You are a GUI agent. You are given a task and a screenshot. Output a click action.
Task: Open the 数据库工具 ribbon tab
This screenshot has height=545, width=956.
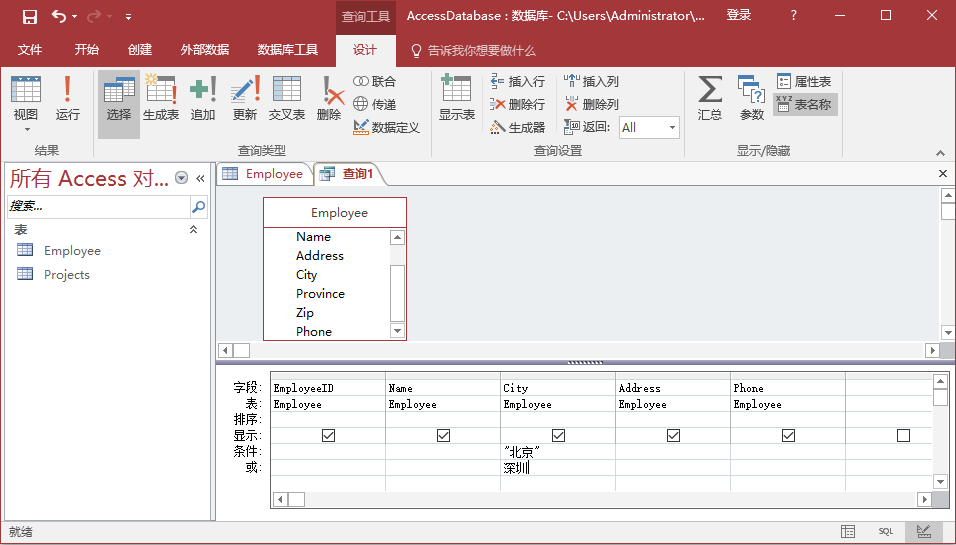[x=288, y=50]
